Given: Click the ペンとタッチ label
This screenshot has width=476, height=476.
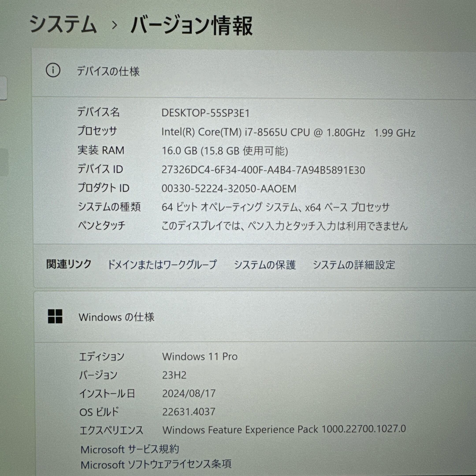Looking at the screenshot, I should coord(102,225).
